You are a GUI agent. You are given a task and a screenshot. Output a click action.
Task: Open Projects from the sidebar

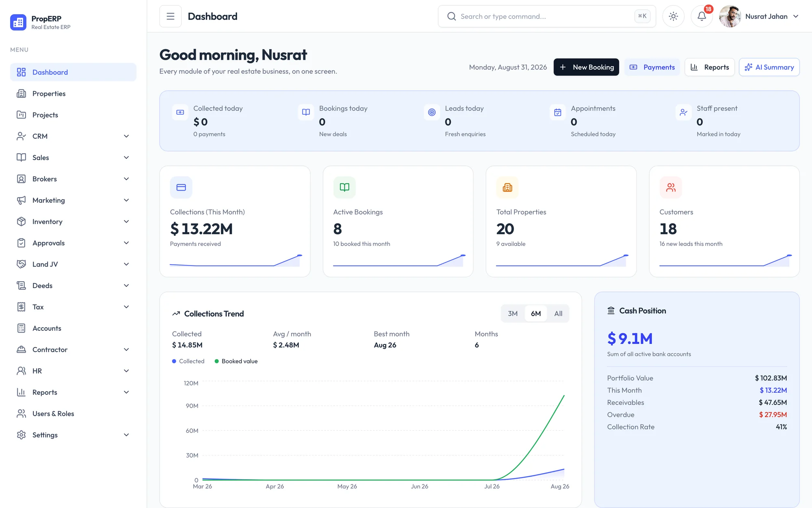[x=73, y=115]
